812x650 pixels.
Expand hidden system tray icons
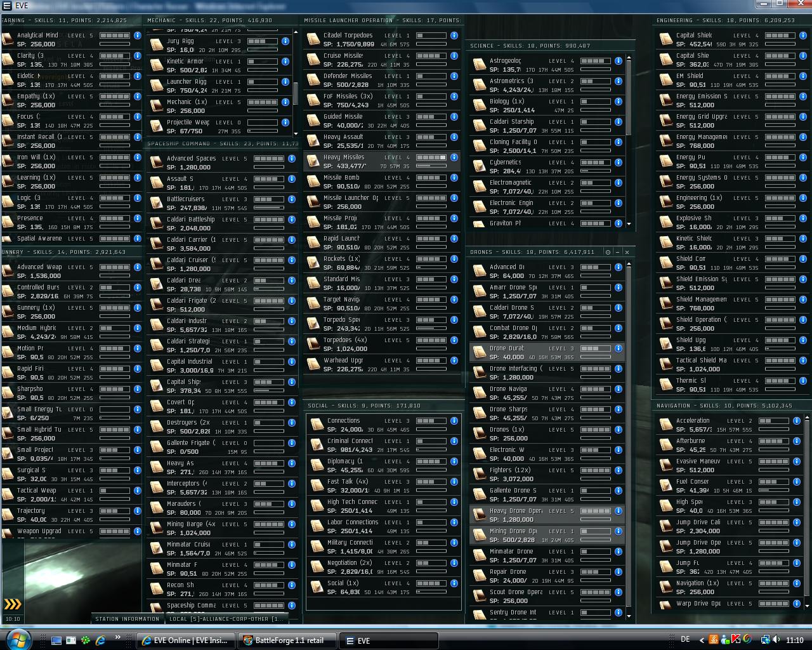coord(701,640)
